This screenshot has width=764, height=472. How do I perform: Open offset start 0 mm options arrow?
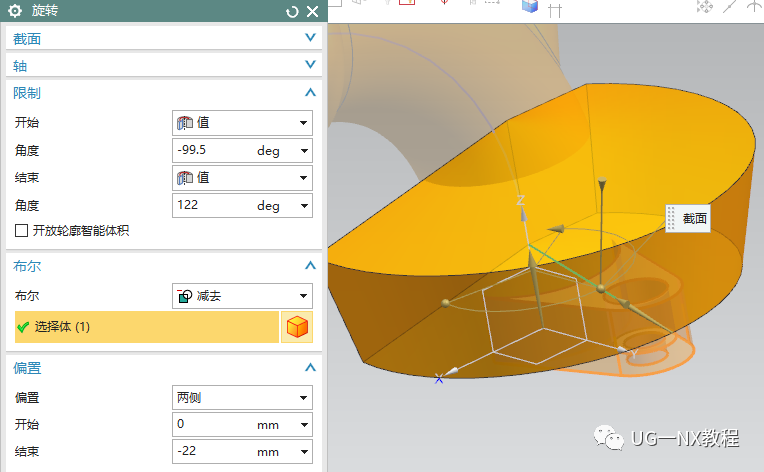coord(304,425)
